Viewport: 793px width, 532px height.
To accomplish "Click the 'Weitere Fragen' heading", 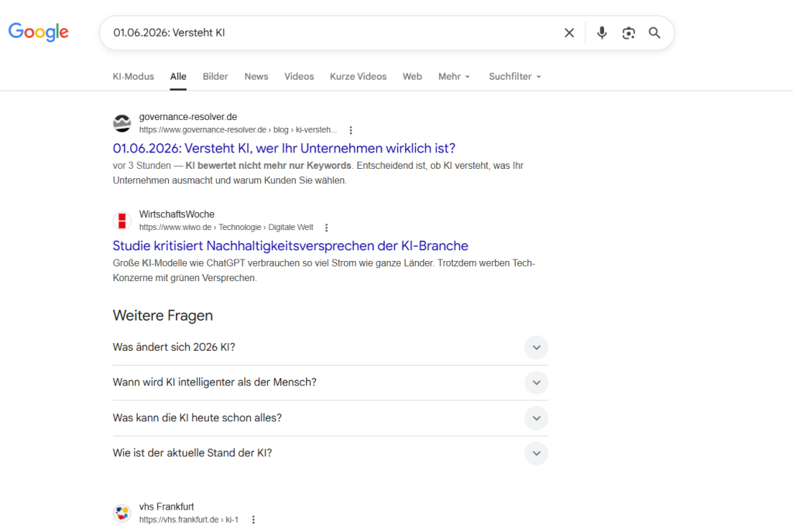I will 163,315.
